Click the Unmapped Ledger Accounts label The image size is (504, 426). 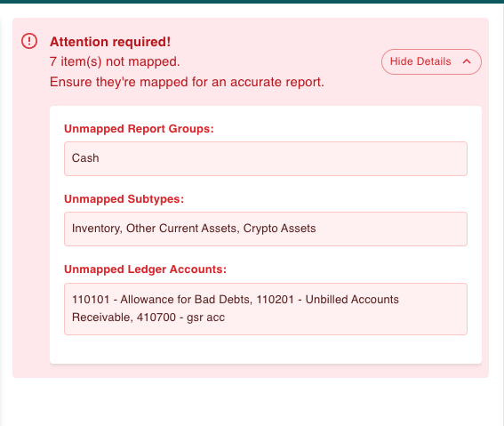click(145, 269)
